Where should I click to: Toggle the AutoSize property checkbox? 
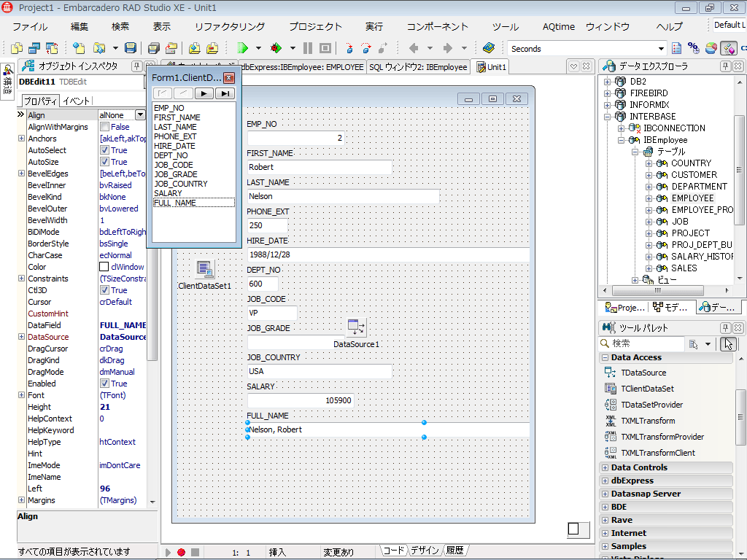click(x=105, y=162)
